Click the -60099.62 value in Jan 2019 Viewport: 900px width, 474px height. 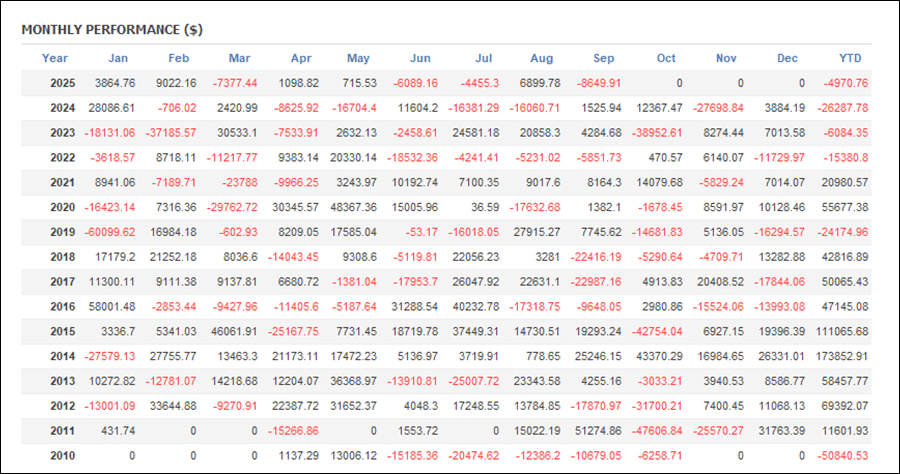tap(110, 232)
